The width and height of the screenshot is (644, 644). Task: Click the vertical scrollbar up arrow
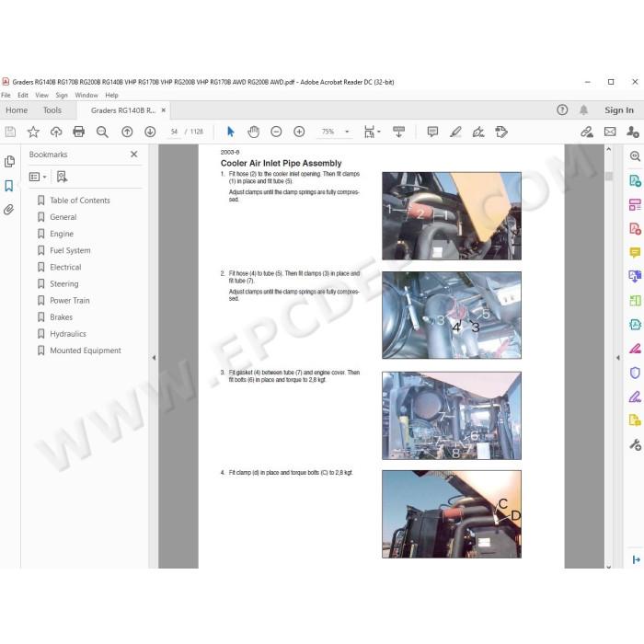pyautogui.click(x=609, y=149)
